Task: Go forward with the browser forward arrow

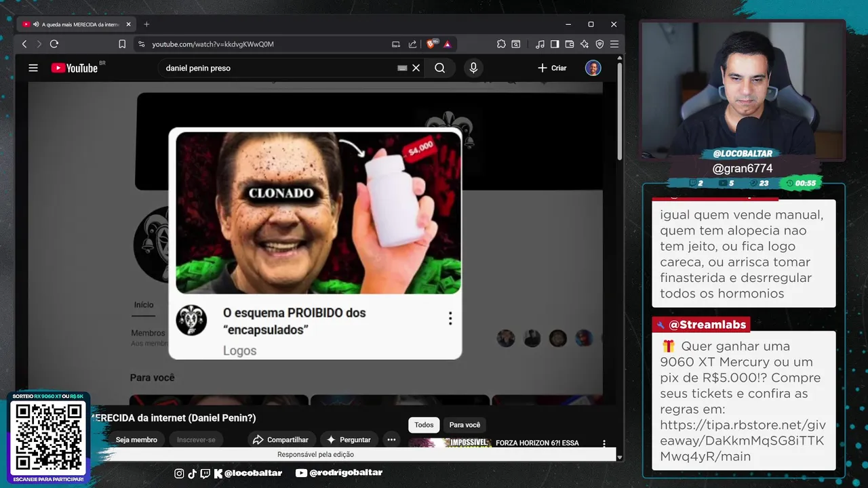Action: (x=39, y=44)
